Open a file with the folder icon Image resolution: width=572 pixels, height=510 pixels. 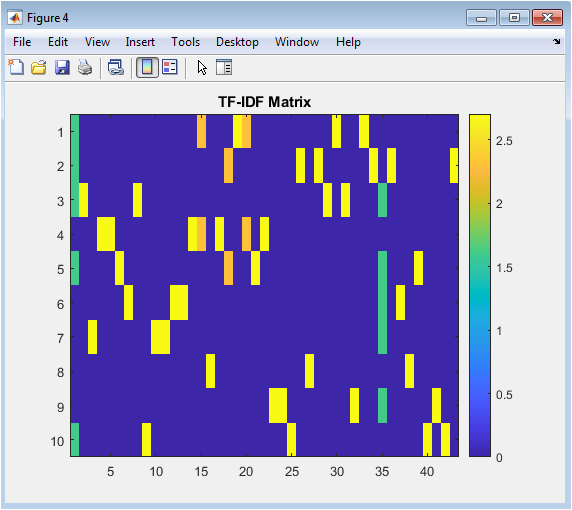(x=39, y=68)
